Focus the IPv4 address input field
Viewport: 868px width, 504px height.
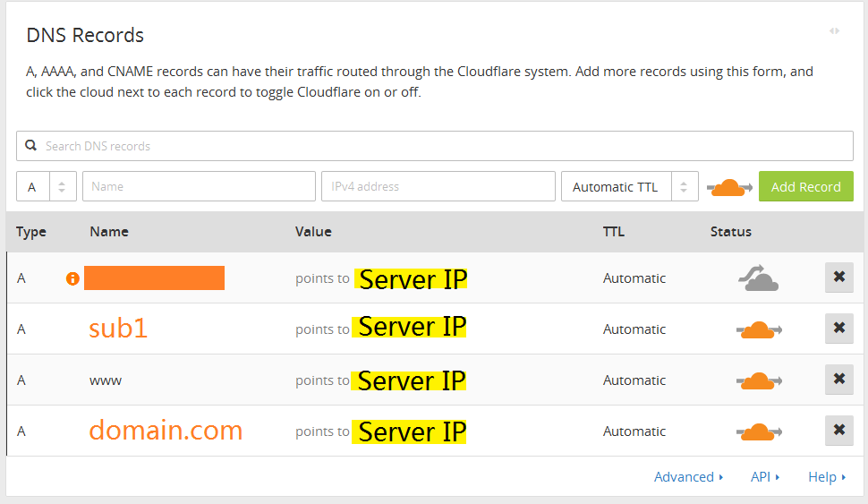pyautogui.click(x=438, y=187)
